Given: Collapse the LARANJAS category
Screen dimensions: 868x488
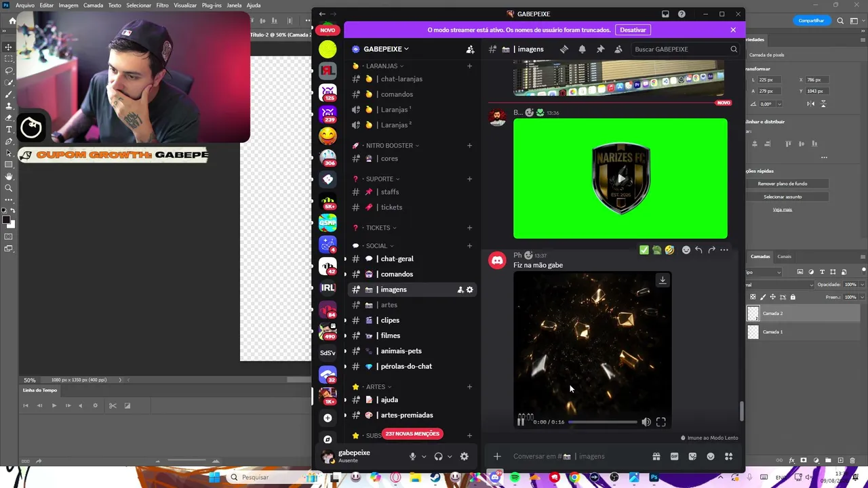Looking at the screenshot, I should pos(384,66).
